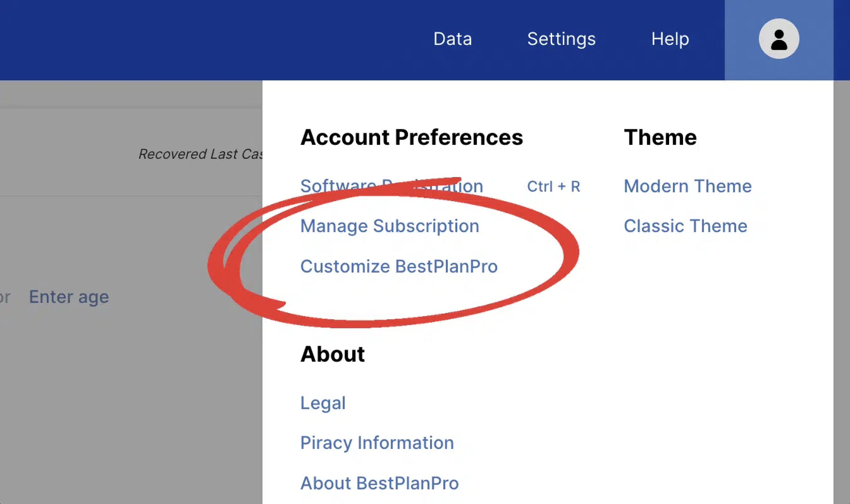Open the Data menu
Image resolution: width=850 pixels, height=504 pixels.
coord(453,39)
